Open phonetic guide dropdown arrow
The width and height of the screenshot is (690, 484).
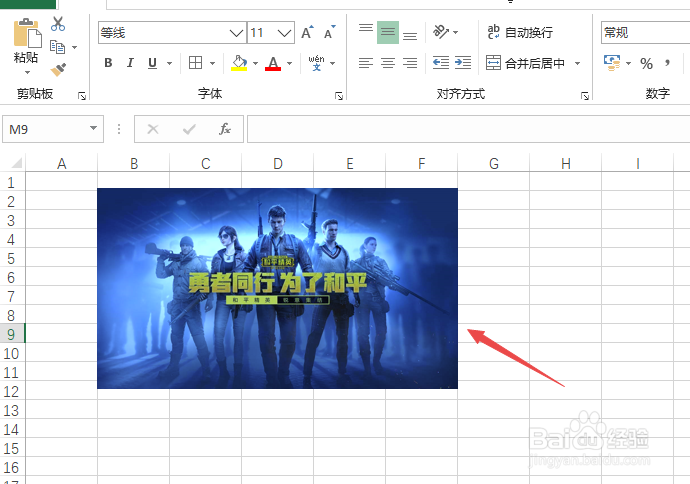pyautogui.click(x=332, y=63)
